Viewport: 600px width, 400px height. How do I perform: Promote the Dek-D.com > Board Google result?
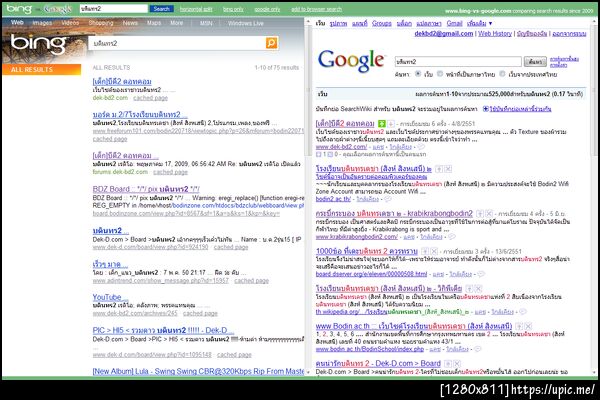[448, 364]
